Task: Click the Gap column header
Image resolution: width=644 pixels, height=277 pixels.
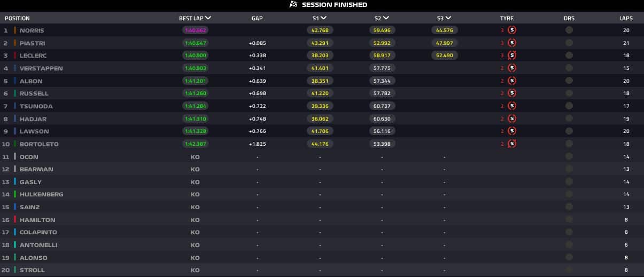Action: click(x=257, y=18)
